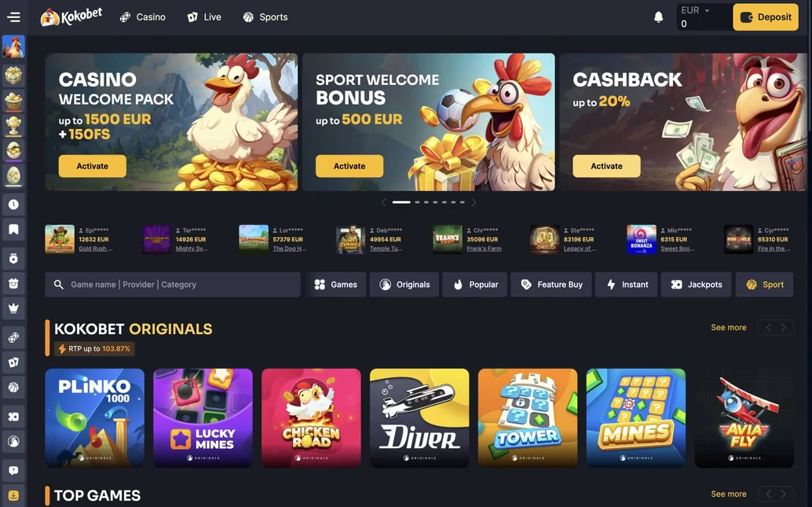Open the chat support sidebar icon

(x=13, y=471)
